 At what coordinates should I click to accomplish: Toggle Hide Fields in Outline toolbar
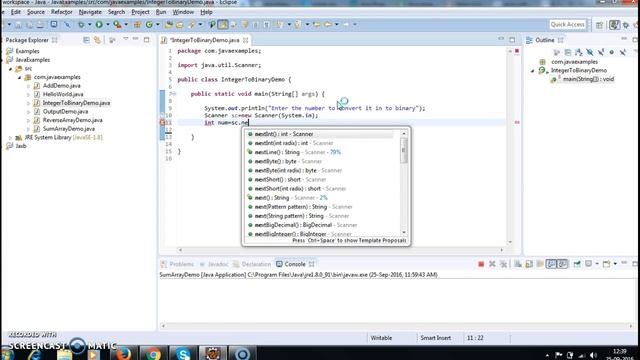[x=590, y=53]
